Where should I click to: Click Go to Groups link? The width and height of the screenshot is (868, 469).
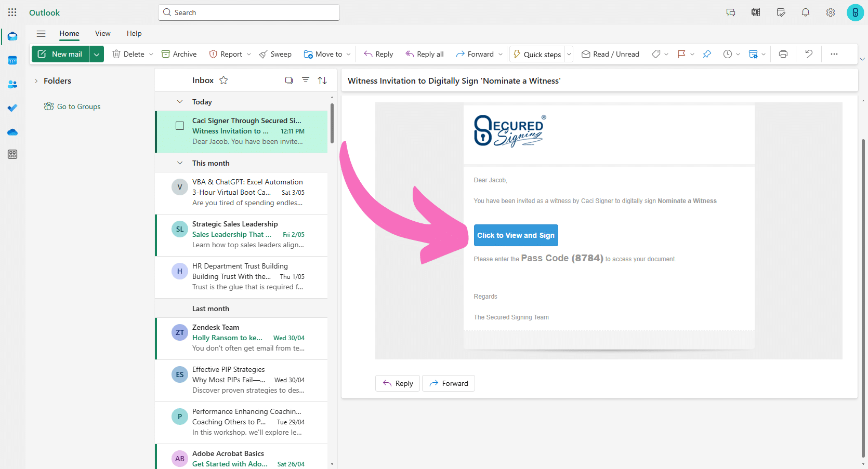(x=78, y=106)
